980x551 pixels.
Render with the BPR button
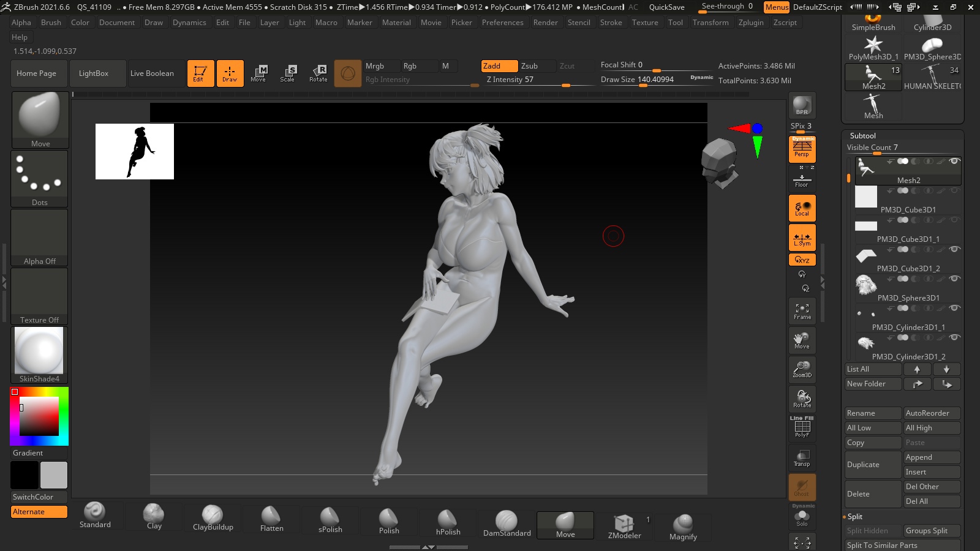pyautogui.click(x=802, y=105)
